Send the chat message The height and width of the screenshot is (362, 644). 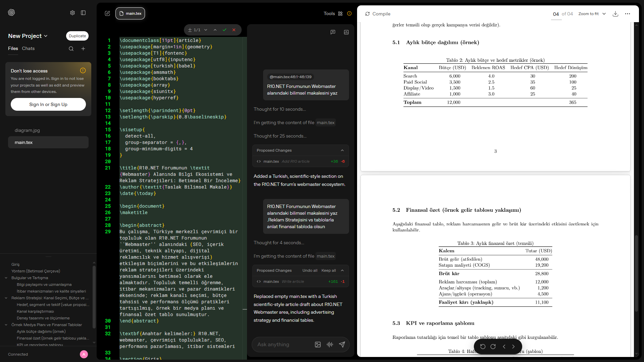[x=342, y=345]
